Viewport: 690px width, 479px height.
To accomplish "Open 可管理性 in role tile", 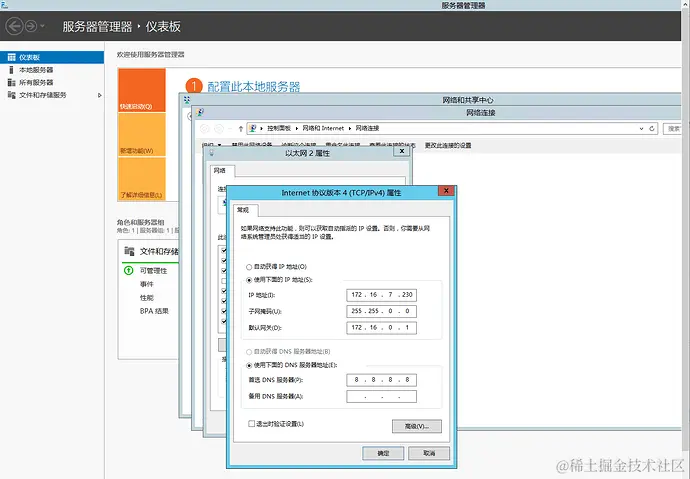I will pyautogui.click(x=153, y=271).
